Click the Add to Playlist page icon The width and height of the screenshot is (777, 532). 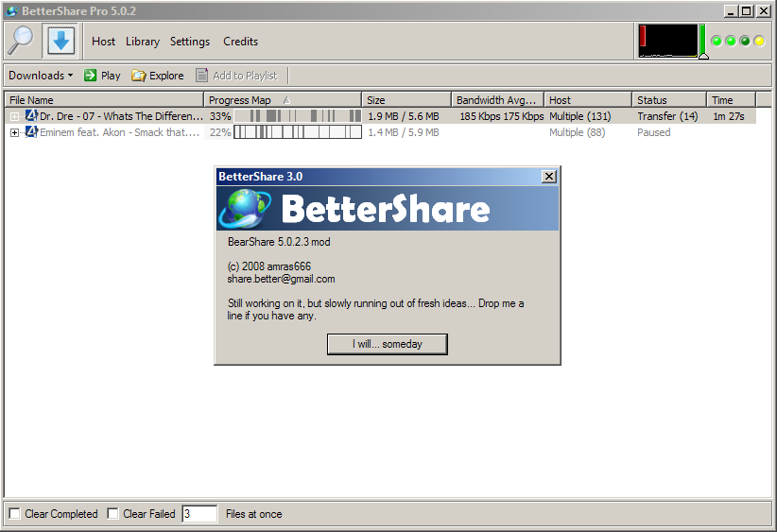[201, 76]
